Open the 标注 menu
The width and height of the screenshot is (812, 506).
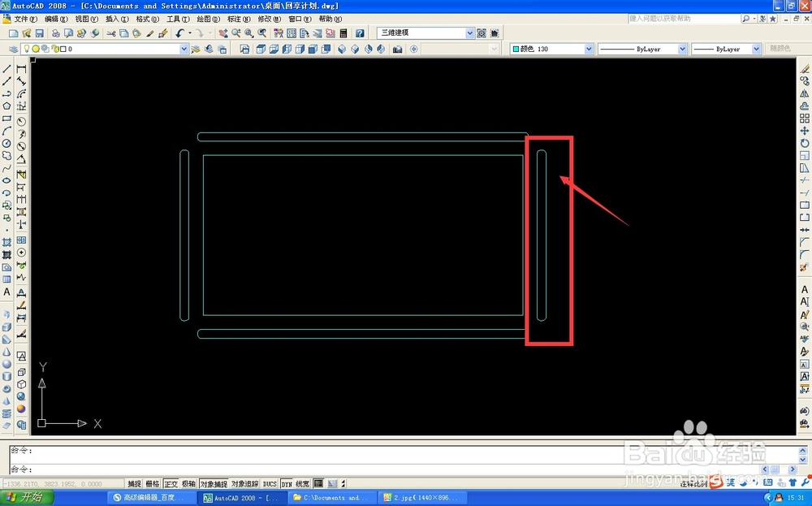pos(239,19)
